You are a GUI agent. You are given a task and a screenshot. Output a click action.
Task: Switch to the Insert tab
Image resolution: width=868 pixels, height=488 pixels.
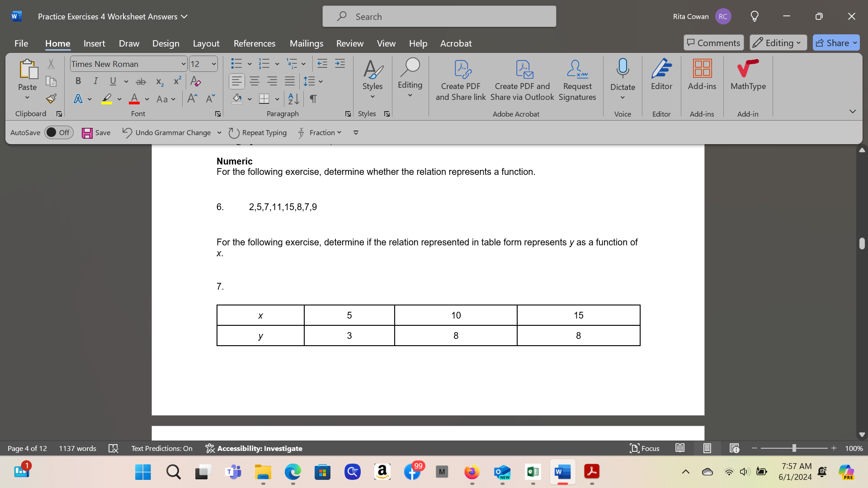point(94,43)
